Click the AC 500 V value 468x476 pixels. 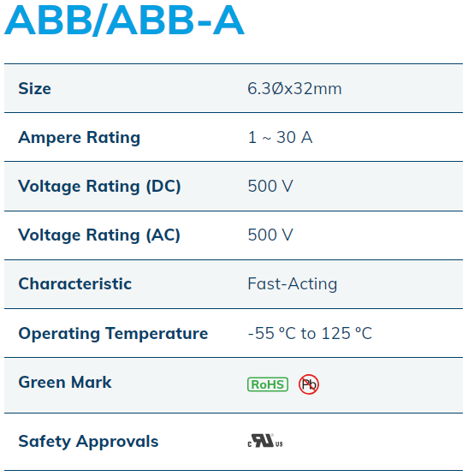click(x=270, y=235)
